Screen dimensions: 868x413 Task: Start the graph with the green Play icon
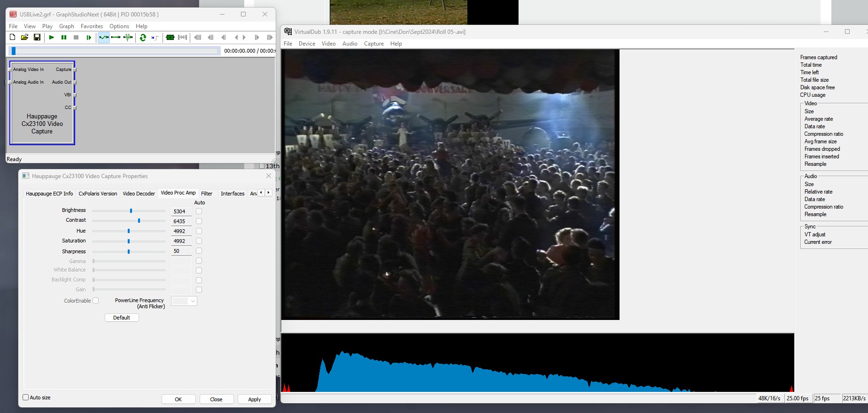52,37
